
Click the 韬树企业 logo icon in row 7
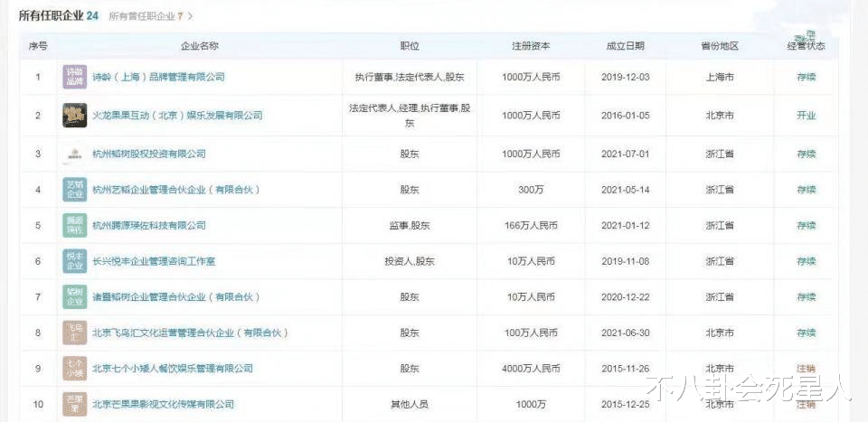[x=75, y=297]
